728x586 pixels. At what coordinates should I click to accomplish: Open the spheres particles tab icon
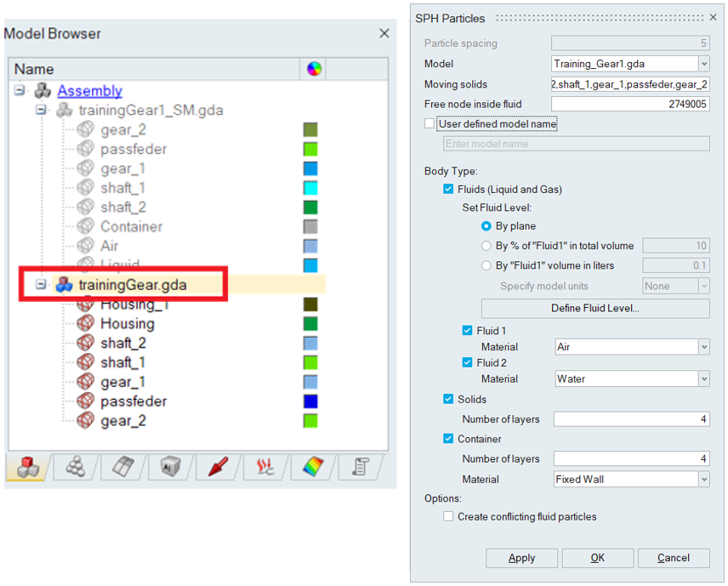(x=76, y=467)
